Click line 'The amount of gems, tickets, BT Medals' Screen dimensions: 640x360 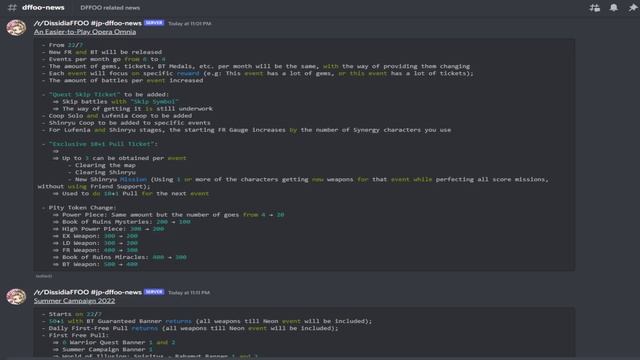click(256, 66)
